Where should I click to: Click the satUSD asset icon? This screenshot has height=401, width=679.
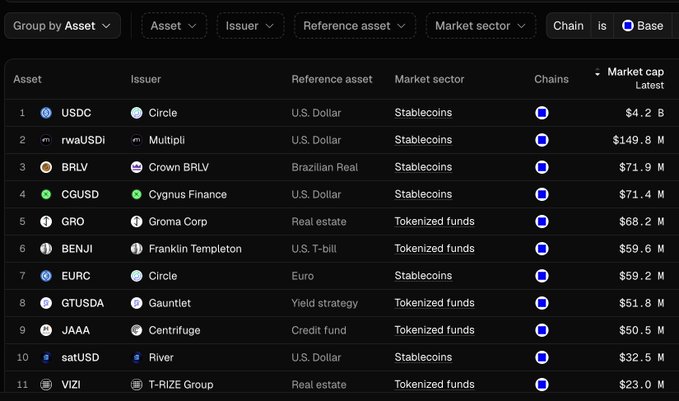[x=46, y=357]
